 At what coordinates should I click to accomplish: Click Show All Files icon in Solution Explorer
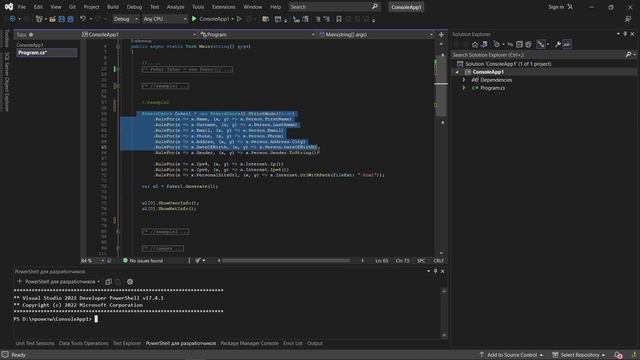529,44
